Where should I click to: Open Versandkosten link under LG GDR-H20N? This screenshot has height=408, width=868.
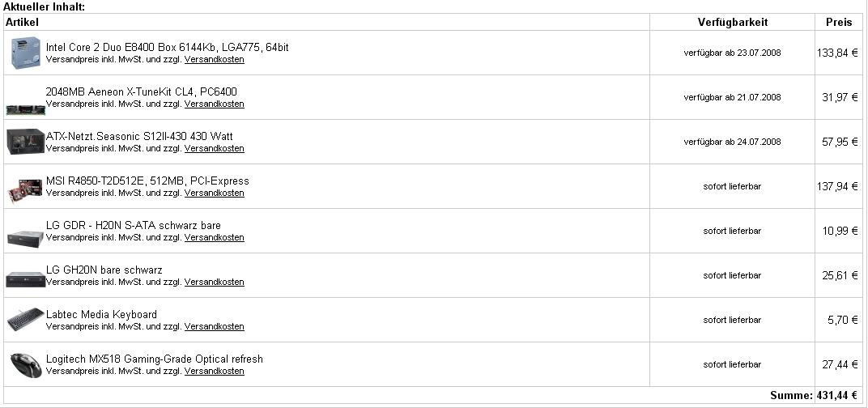215,237
